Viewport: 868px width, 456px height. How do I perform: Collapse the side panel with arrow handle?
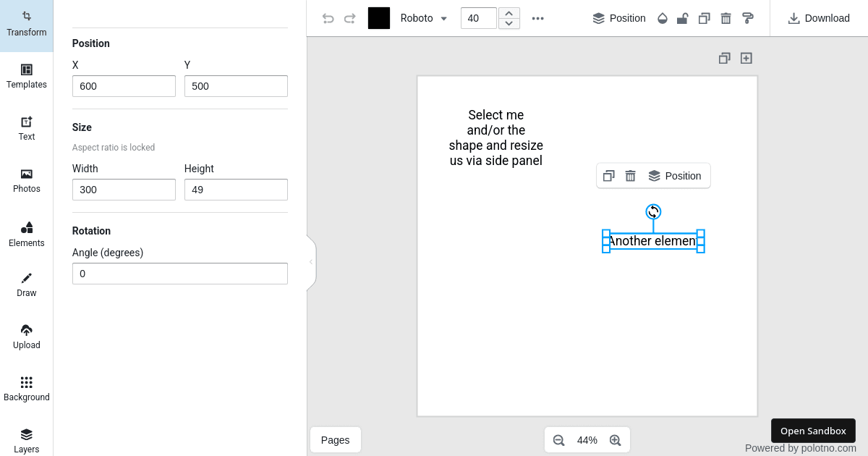[x=311, y=262]
